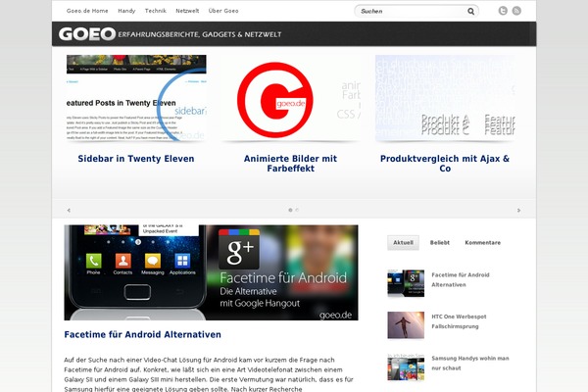
Task: Open sidebar thumbnail for Samsung Handys article
Action: click(406, 367)
